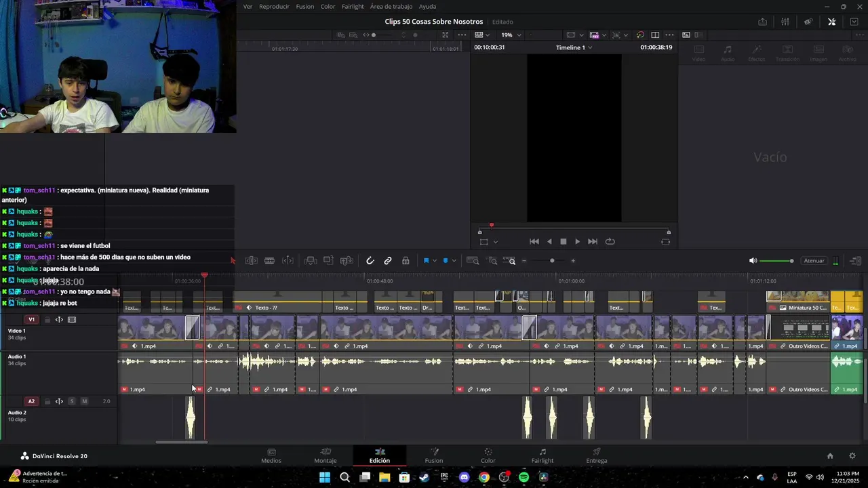Click detail zoom icon

coord(493,261)
